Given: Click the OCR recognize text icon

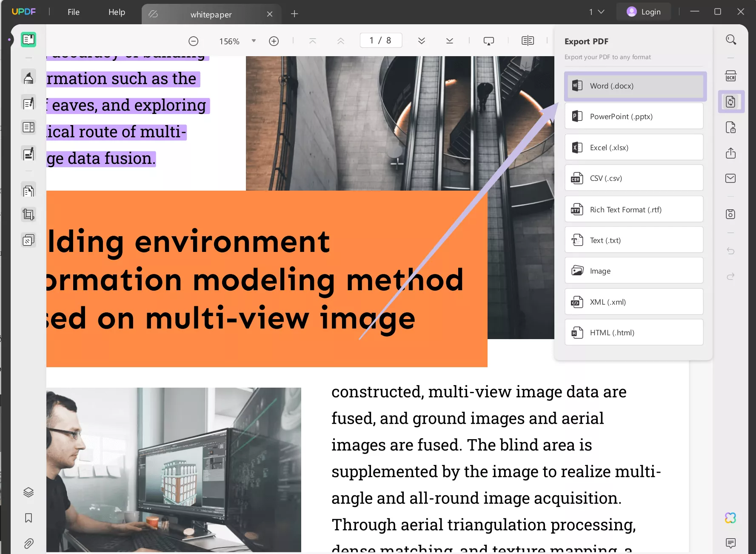Looking at the screenshot, I should click(730, 76).
